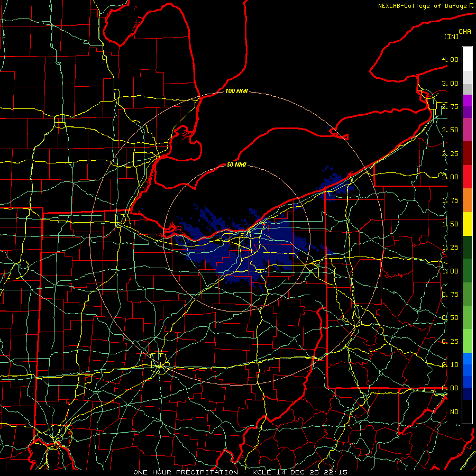This screenshot has height=476, width=476.
Task: Click the 3.00 legend value
Action: (450, 83)
